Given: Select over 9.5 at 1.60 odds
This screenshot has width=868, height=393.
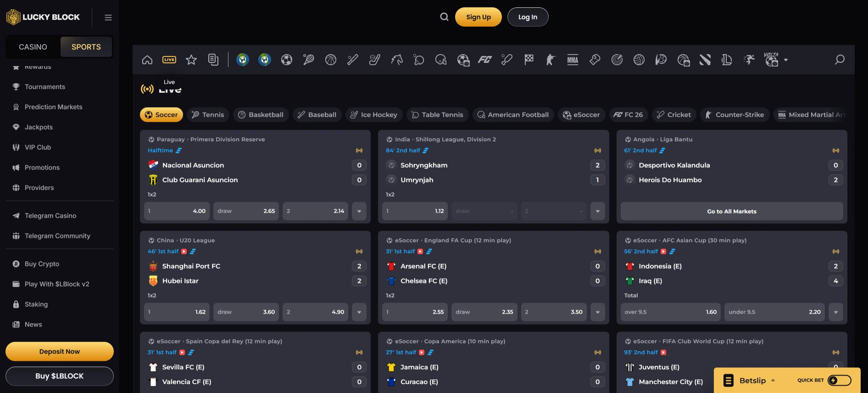Looking at the screenshot, I should (670, 312).
